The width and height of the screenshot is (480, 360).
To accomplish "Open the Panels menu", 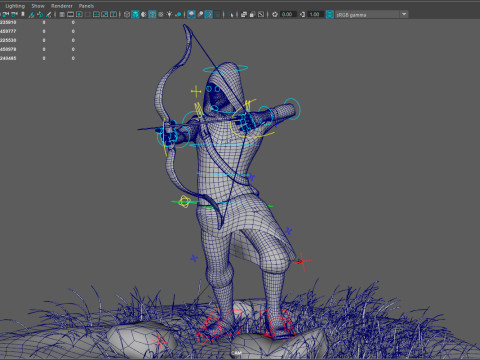I will point(86,6).
